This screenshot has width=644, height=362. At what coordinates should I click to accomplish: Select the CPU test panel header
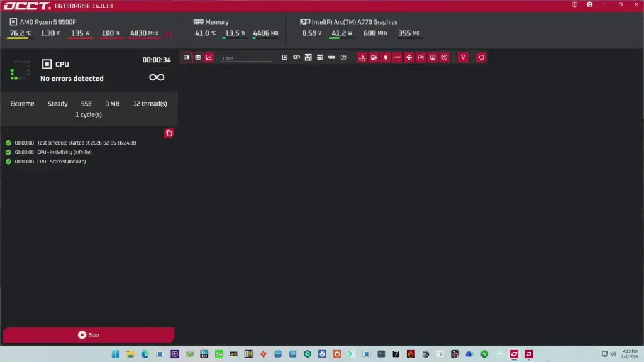pyautogui.click(x=63, y=63)
